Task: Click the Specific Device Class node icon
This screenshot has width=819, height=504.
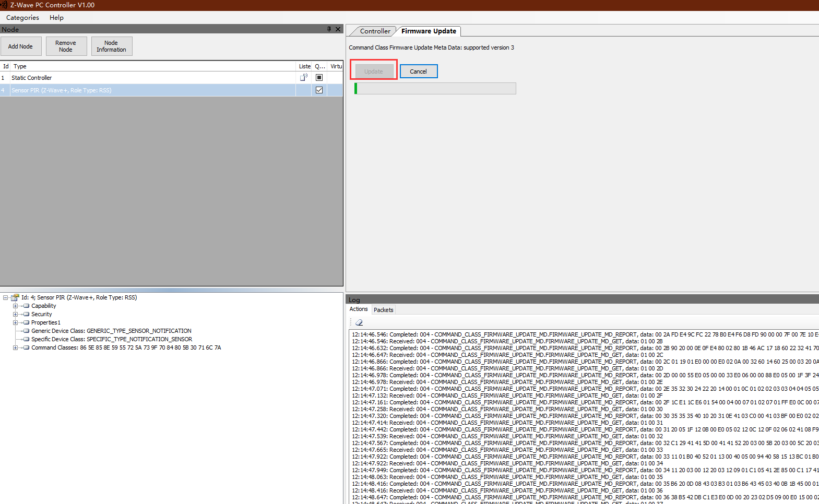Action: (x=26, y=339)
